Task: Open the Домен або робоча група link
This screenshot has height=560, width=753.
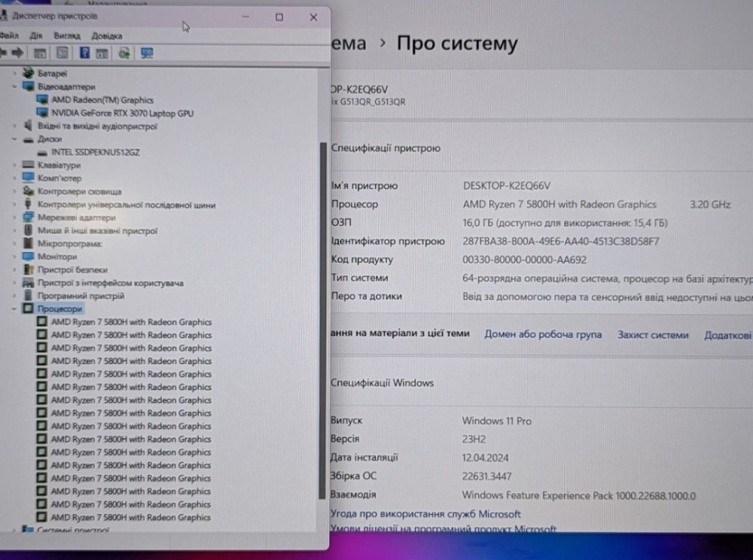Action: 542,334
